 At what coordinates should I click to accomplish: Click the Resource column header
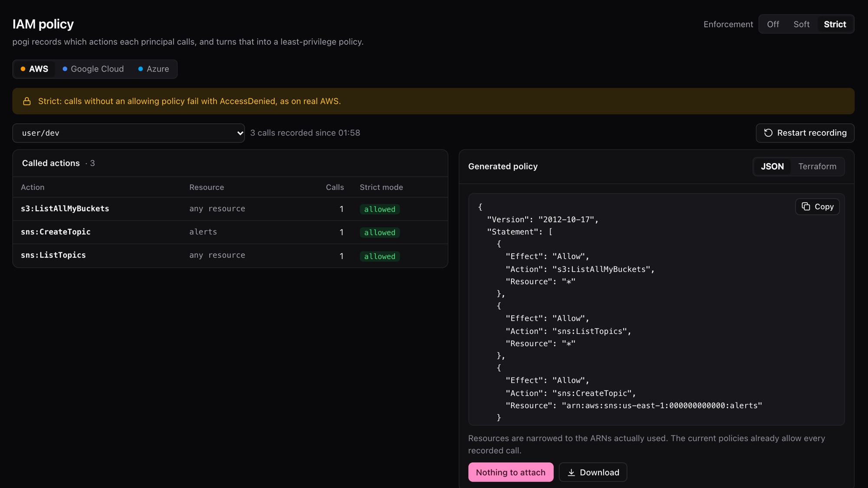click(207, 187)
